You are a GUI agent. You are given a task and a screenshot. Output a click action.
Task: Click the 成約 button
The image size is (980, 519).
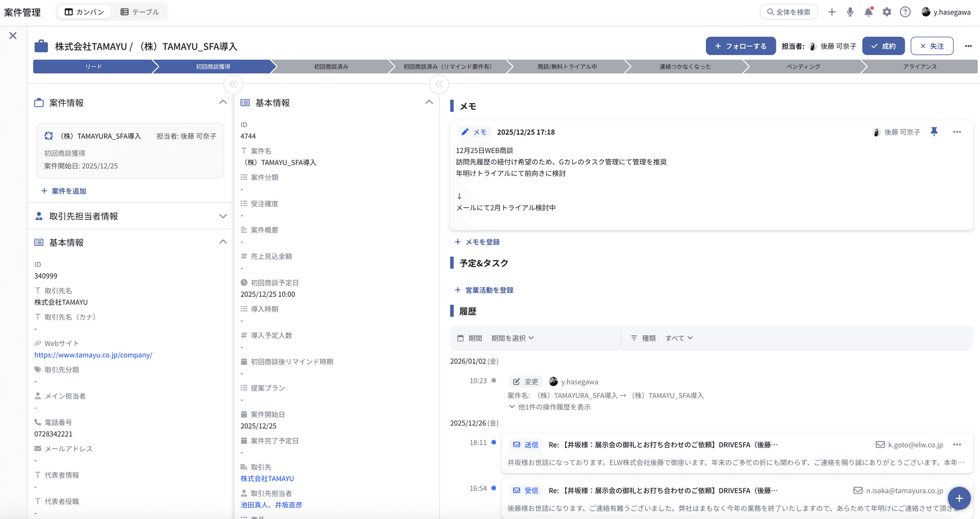pos(883,46)
